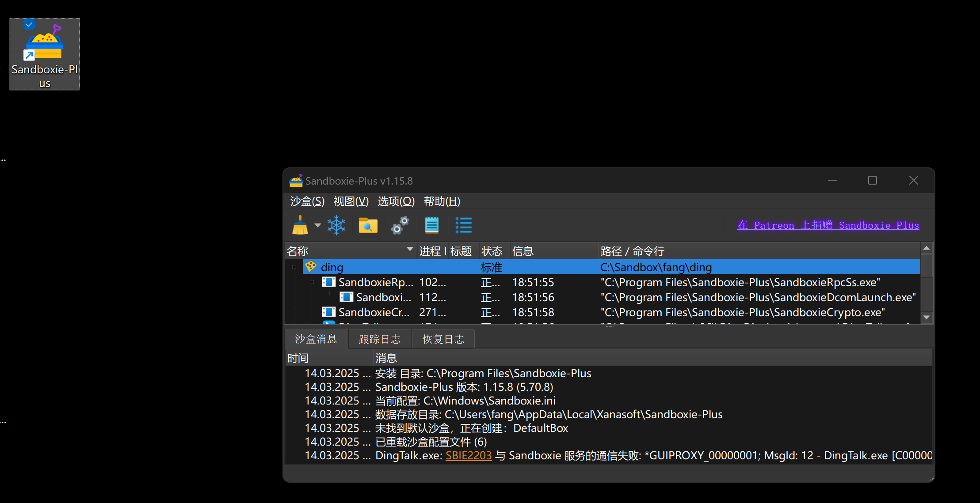Collapse the ding sandbox tree node
Screen dimensions: 980x503
294,267
